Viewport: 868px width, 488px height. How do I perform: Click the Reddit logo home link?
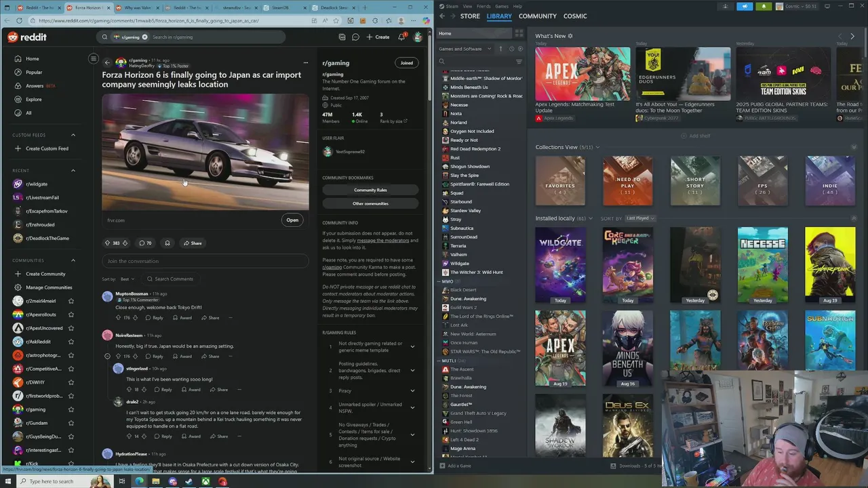pyautogui.click(x=27, y=37)
